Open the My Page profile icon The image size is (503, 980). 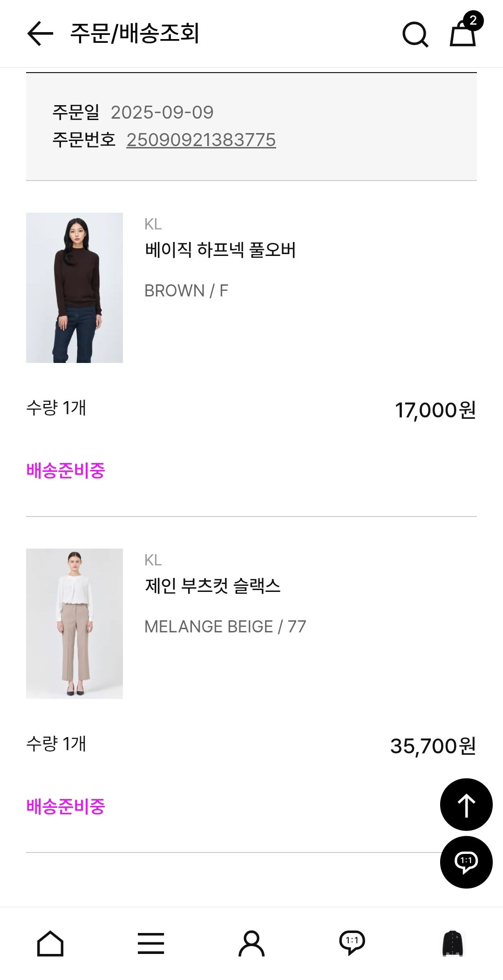click(251, 944)
